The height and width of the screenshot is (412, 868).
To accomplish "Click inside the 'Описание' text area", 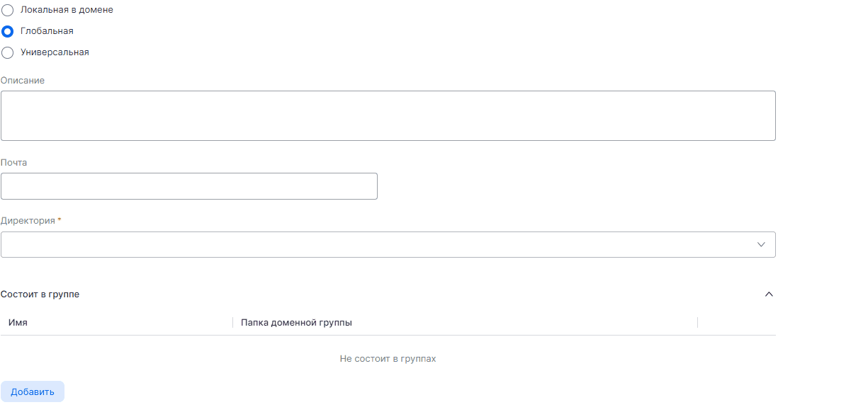I will click(388, 115).
